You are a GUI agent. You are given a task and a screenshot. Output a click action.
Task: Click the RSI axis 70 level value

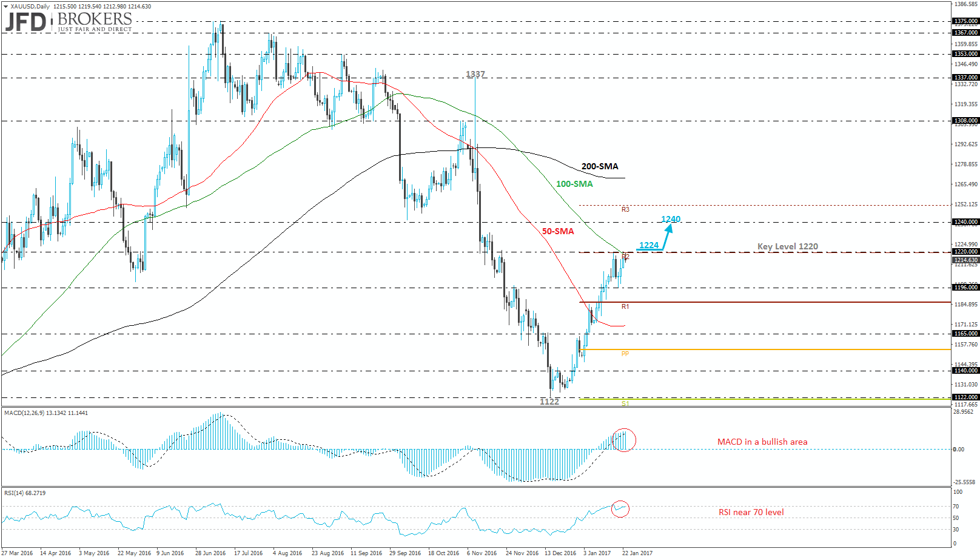(956, 507)
